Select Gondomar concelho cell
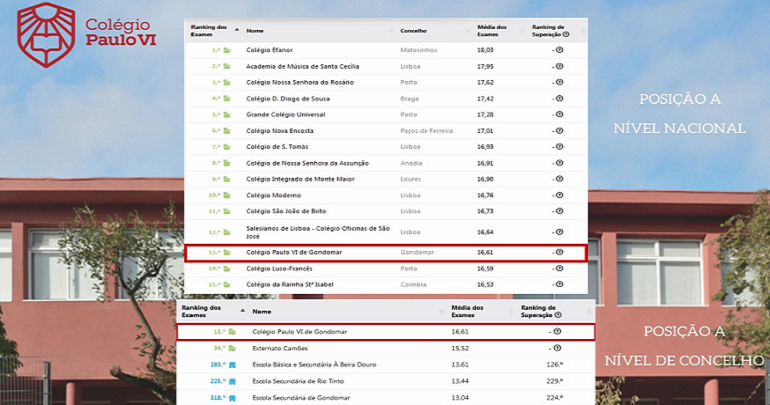 (417, 252)
